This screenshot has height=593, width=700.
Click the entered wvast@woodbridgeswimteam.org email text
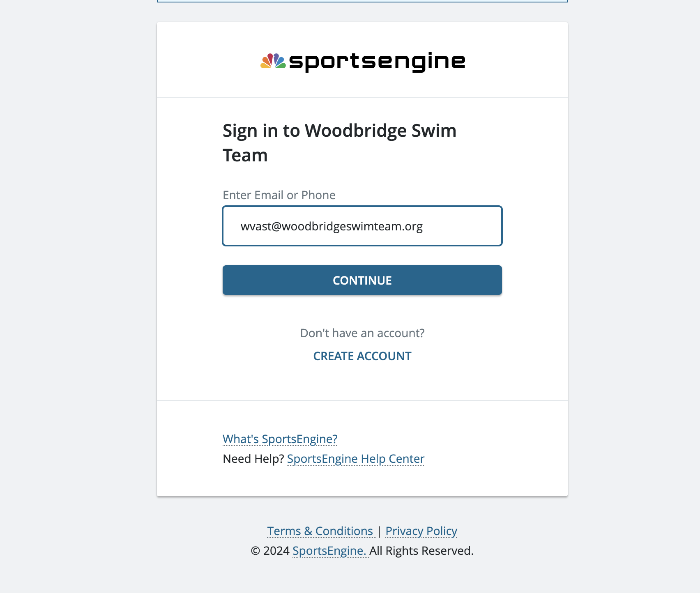tap(332, 226)
